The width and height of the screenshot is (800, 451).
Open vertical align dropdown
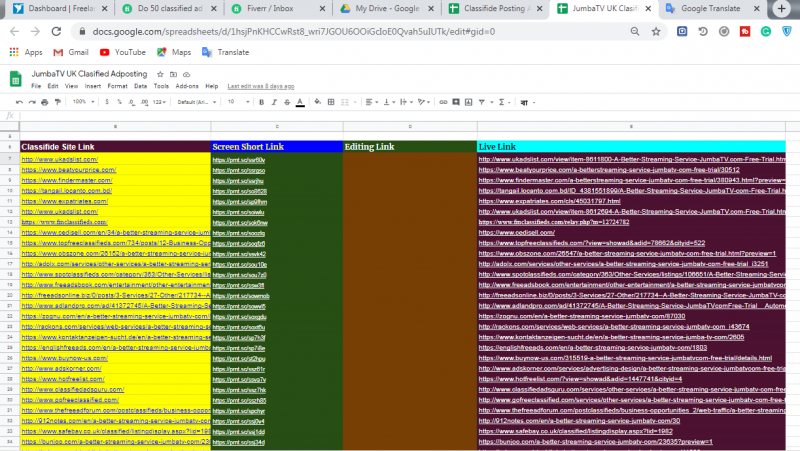pos(388,102)
